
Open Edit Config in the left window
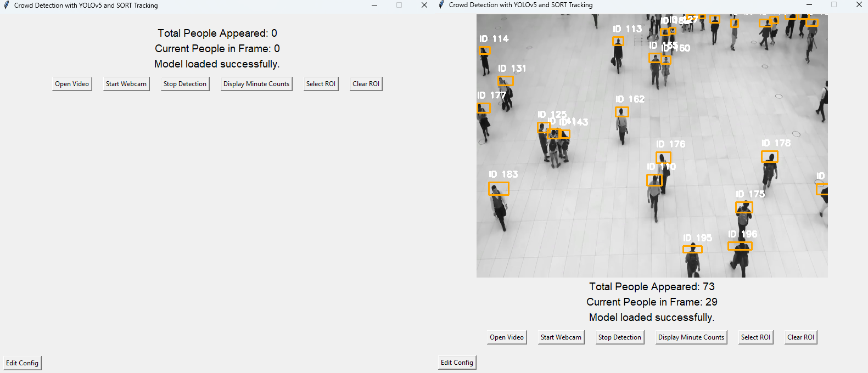pos(23,363)
